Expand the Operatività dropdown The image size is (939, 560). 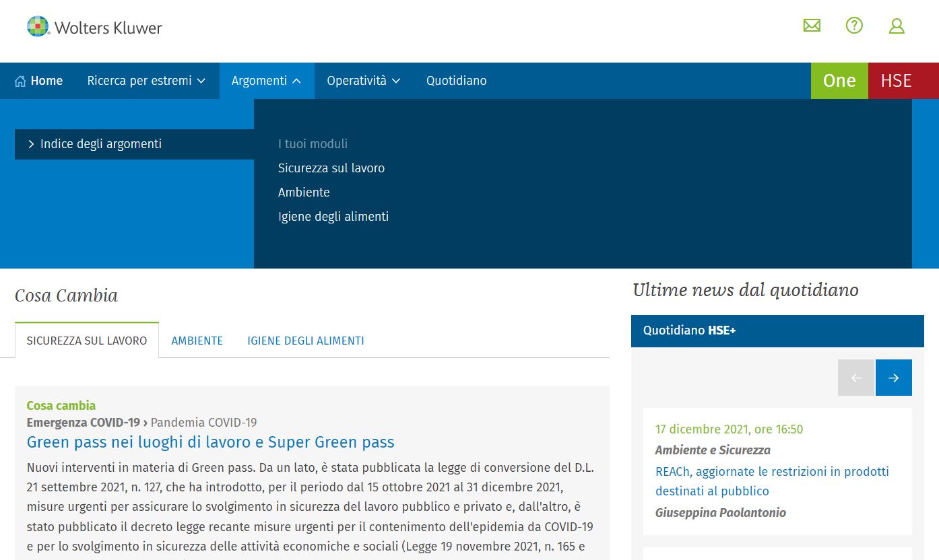[363, 81]
